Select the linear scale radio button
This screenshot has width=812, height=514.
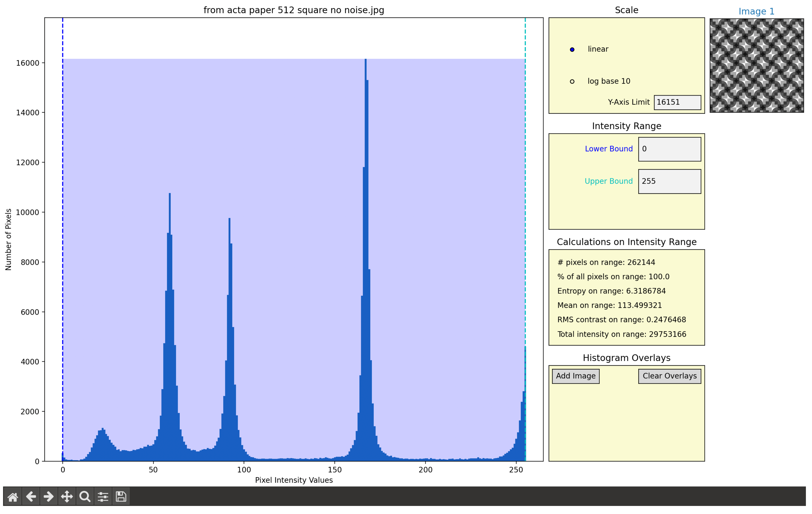tap(572, 49)
